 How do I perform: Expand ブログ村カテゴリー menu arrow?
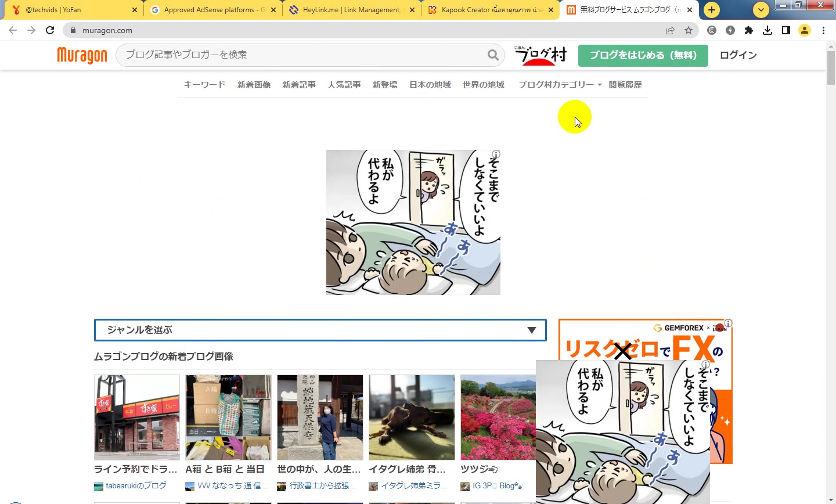pyautogui.click(x=600, y=85)
